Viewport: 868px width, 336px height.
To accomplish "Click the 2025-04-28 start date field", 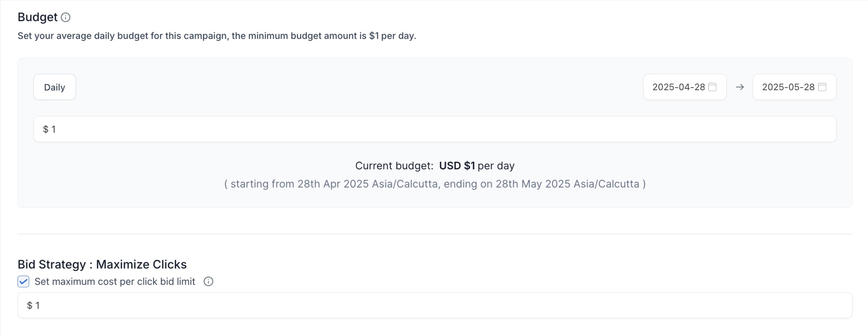I will [x=678, y=87].
